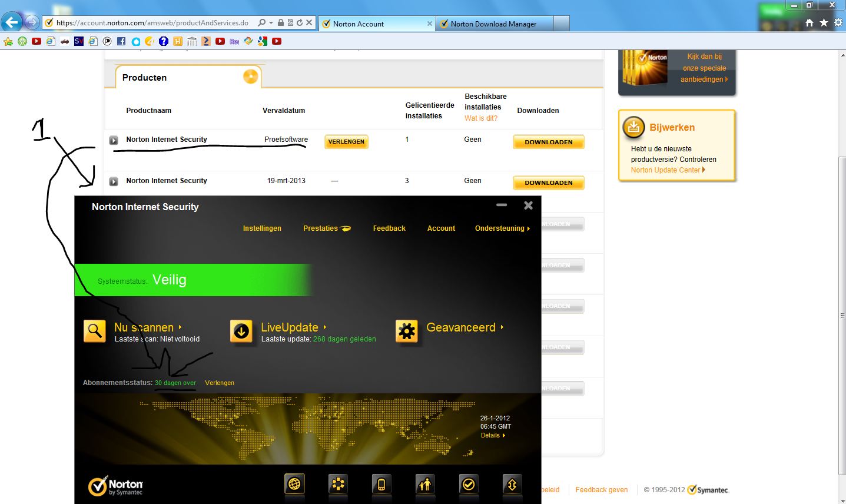Expand the Proefsoftware Norton Internet Security row

(x=114, y=140)
